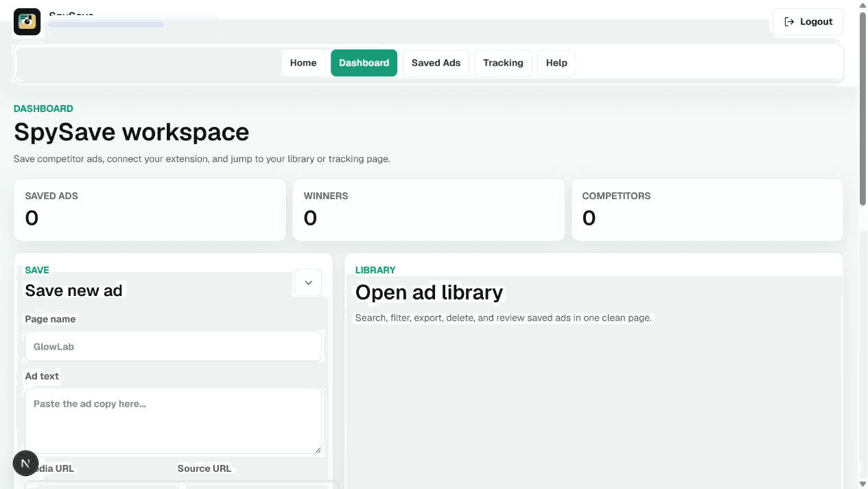Click the Ad text label
Image resolution: width=868 pixels, height=489 pixels.
(x=42, y=376)
